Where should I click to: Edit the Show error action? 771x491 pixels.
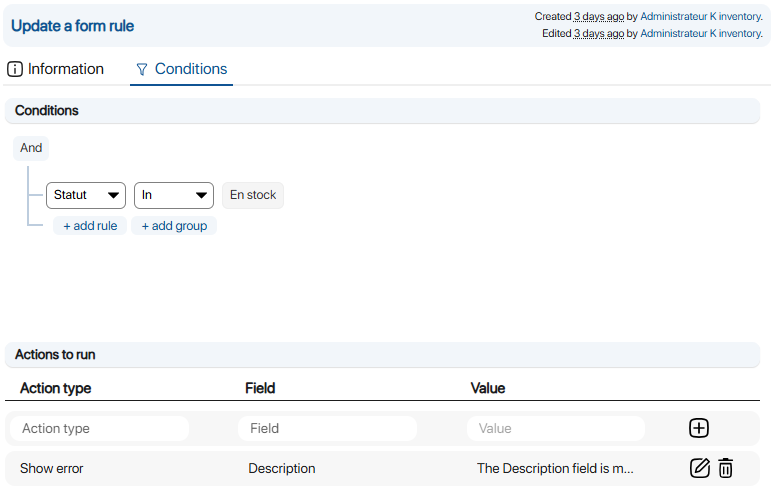click(700, 468)
